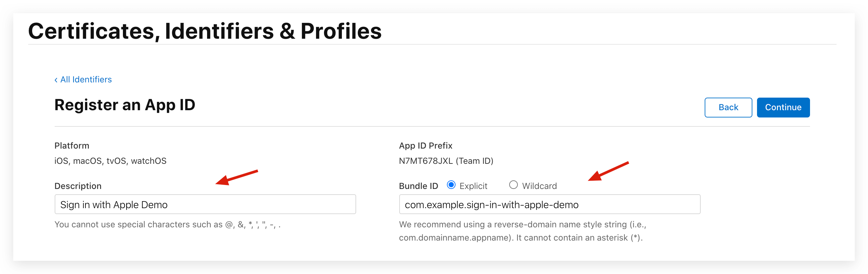Click the All Identifiers back link

[x=86, y=79]
